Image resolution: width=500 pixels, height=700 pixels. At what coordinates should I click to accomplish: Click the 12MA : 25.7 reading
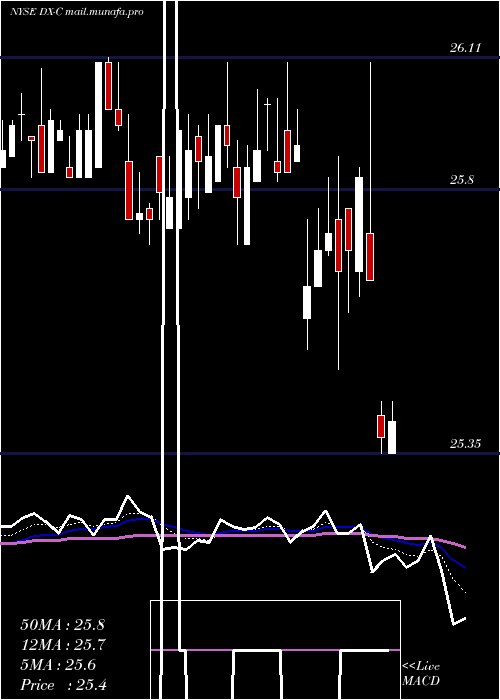click(62, 645)
